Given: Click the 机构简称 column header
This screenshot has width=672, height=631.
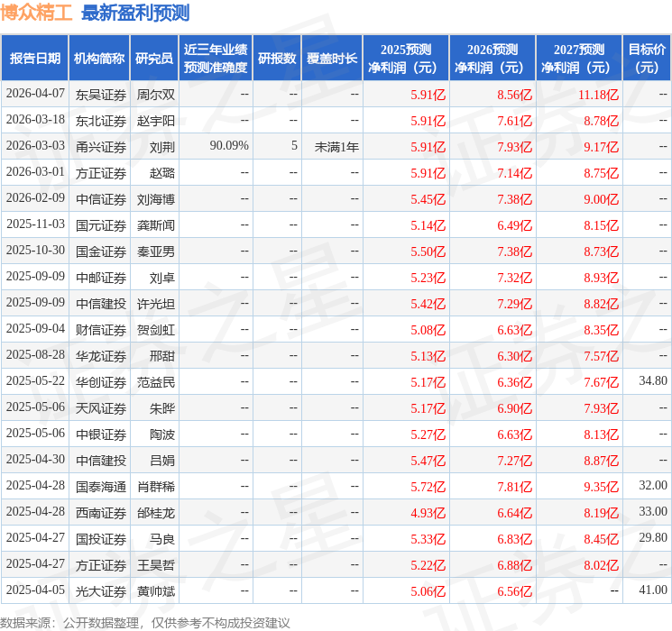Looking at the screenshot, I should [99, 59].
